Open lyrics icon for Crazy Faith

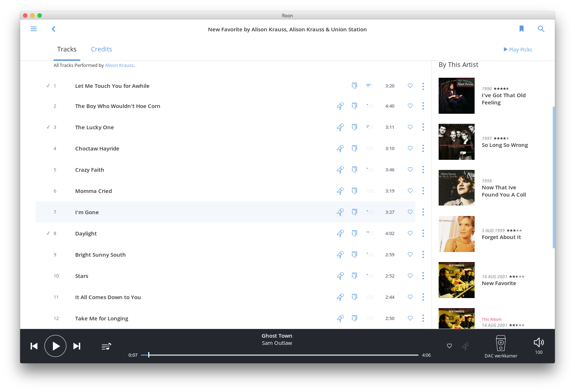point(354,170)
